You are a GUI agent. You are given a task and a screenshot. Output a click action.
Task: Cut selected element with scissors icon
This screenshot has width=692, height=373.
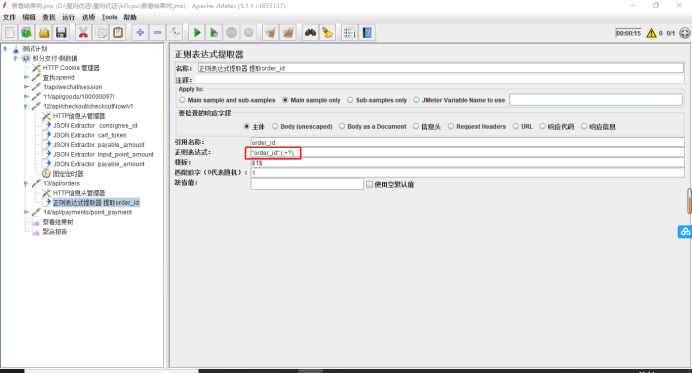pos(83,33)
